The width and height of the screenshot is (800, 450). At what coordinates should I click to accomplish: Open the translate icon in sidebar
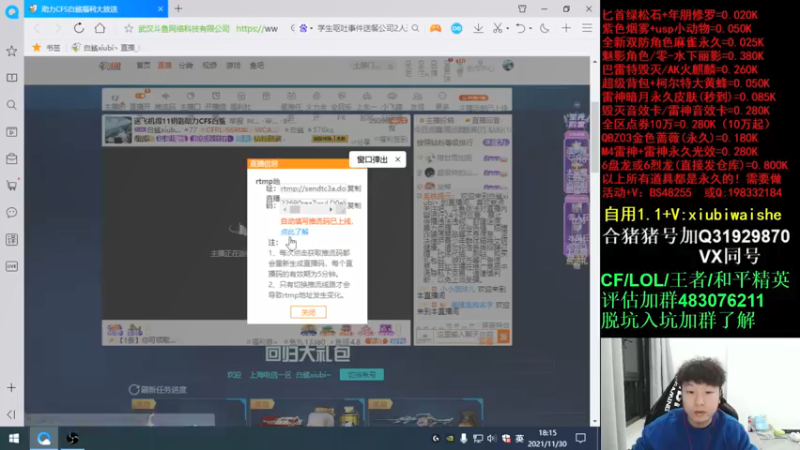click(11, 239)
